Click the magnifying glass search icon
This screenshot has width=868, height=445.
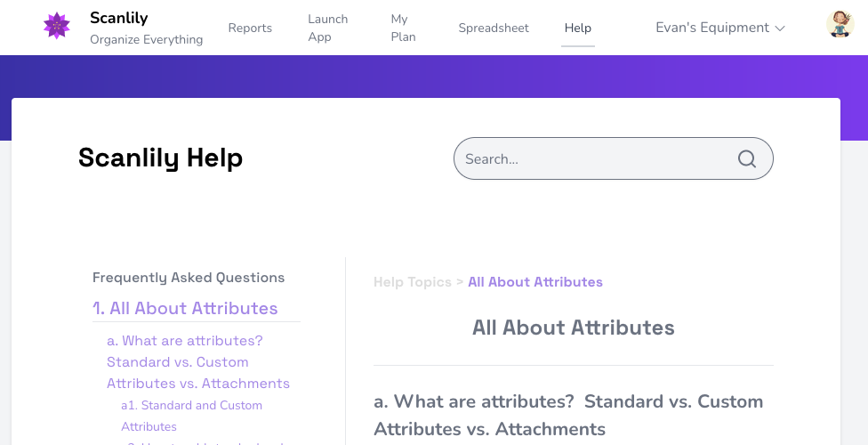pos(747,159)
